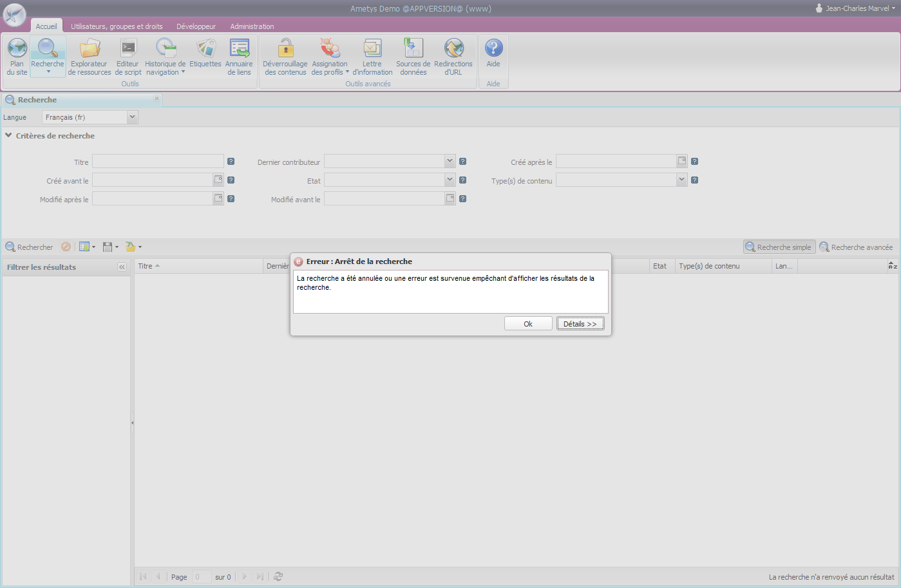Launch the Editeur de script

pyautogui.click(x=128, y=57)
